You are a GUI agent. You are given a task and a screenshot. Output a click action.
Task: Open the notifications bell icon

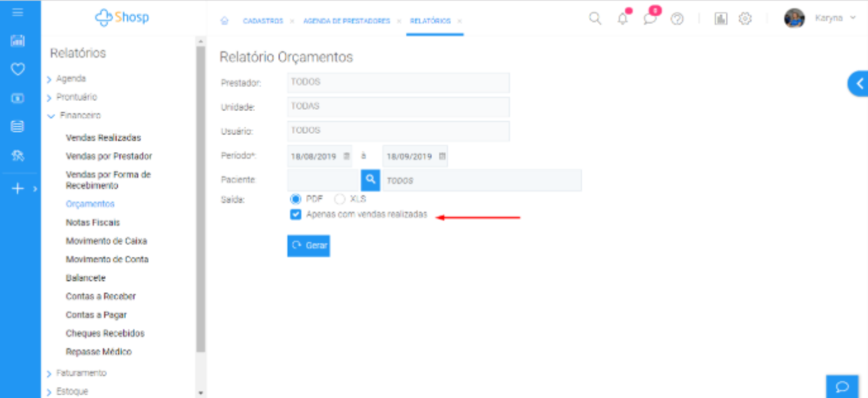tap(623, 18)
